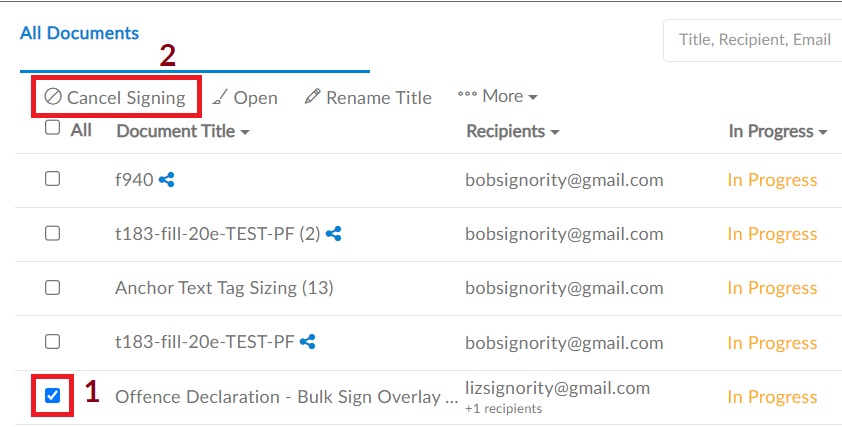Click the pen icon beside Open
The width and height of the screenshot is (842, 427).
tap(220, 97)
